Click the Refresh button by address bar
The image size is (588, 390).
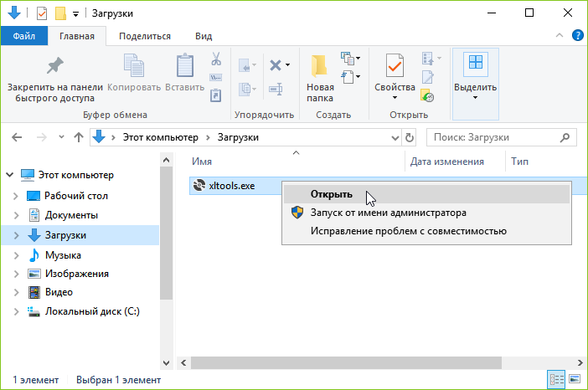pyautogui.click(x=410, y=137)
